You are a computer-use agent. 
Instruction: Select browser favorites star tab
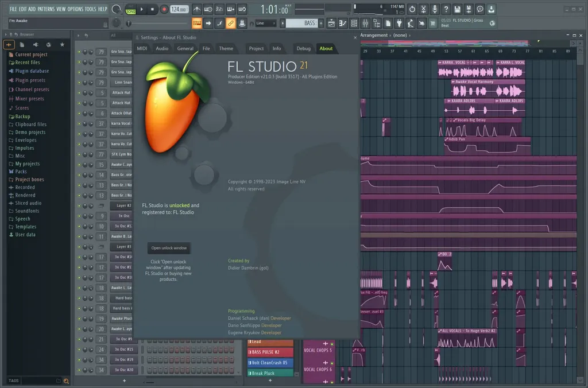click(x=62, y=45)
